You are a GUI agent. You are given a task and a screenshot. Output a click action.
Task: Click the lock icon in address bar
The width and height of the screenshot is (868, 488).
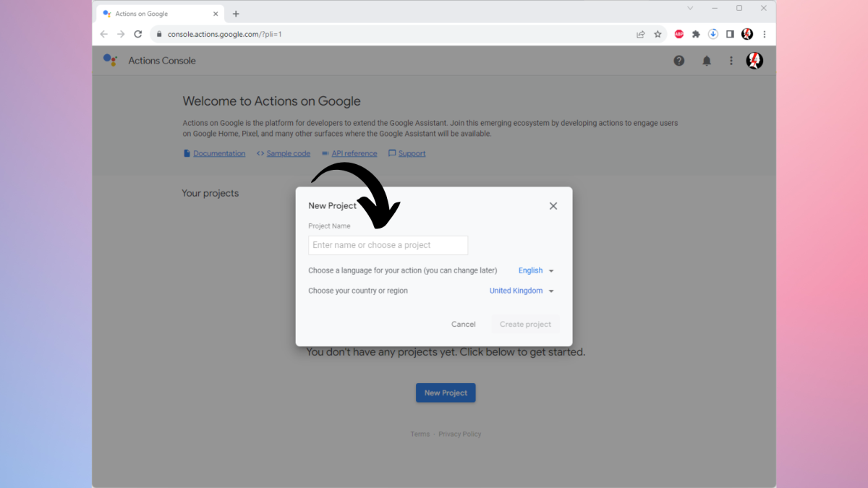point(158,34)
